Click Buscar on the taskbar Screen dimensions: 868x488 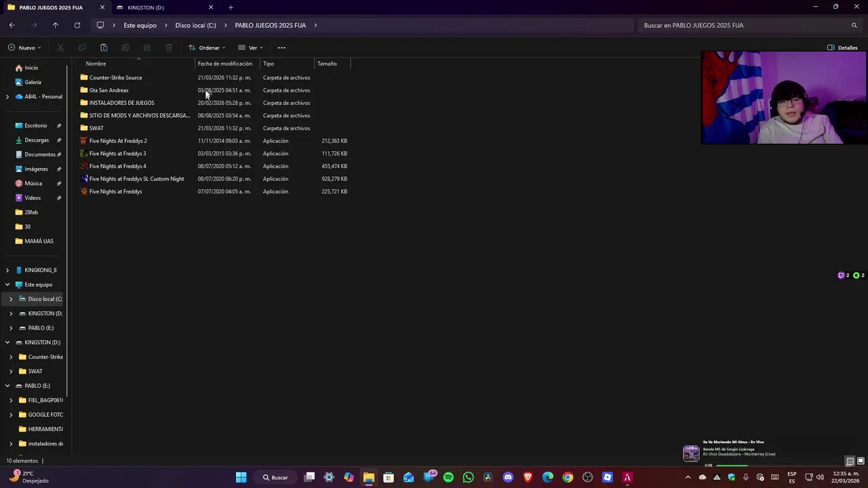(275, 477)
